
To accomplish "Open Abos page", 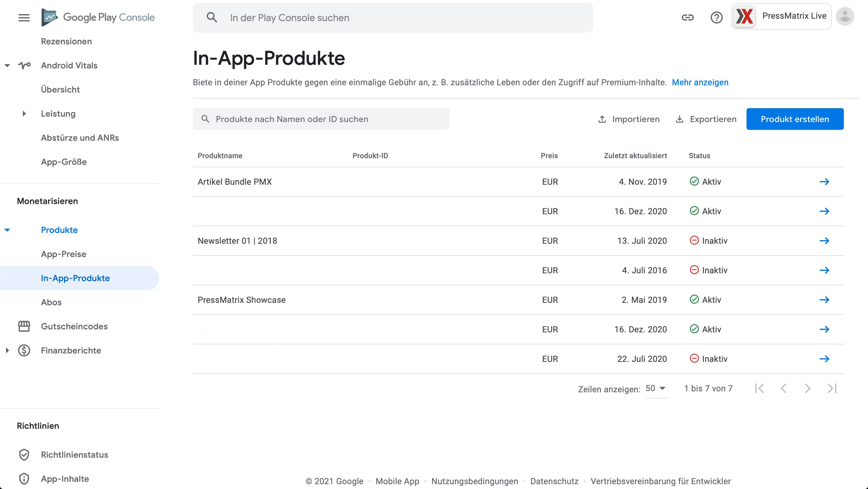I will pyautogui.click(x=51, y=302).
